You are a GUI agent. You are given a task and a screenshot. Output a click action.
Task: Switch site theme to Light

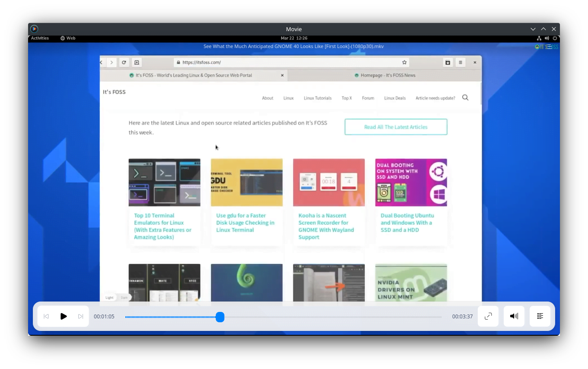click(109, 298)
